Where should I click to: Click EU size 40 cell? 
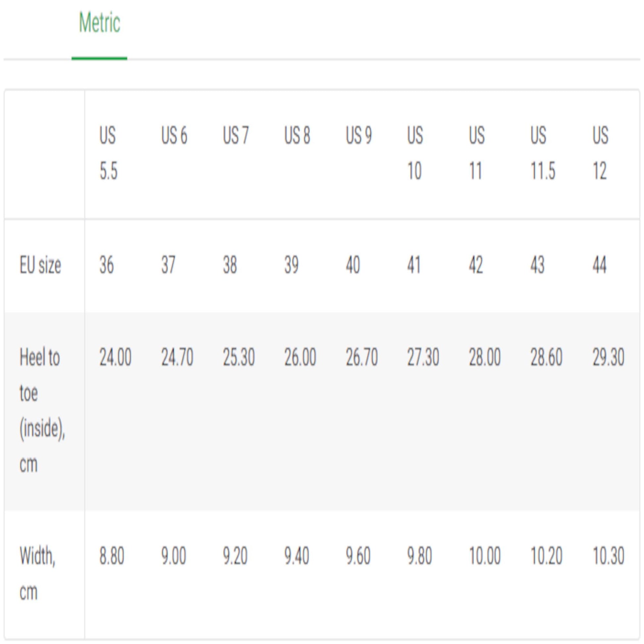pos(353,265)
